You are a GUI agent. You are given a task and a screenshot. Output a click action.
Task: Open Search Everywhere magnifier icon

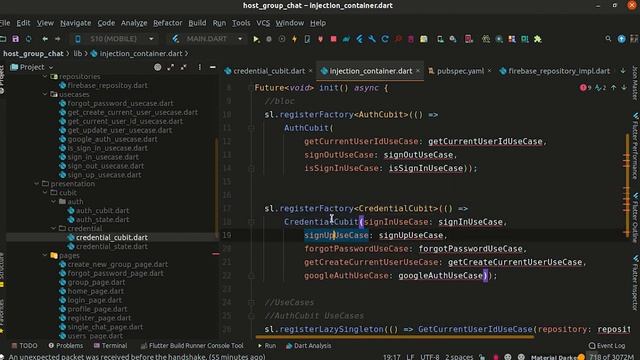coord(608,39)
